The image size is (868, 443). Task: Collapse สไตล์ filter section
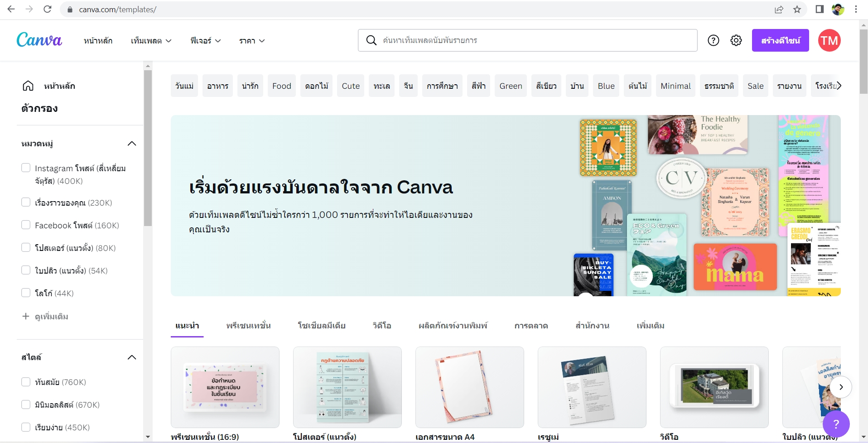[x=132, y=357]
